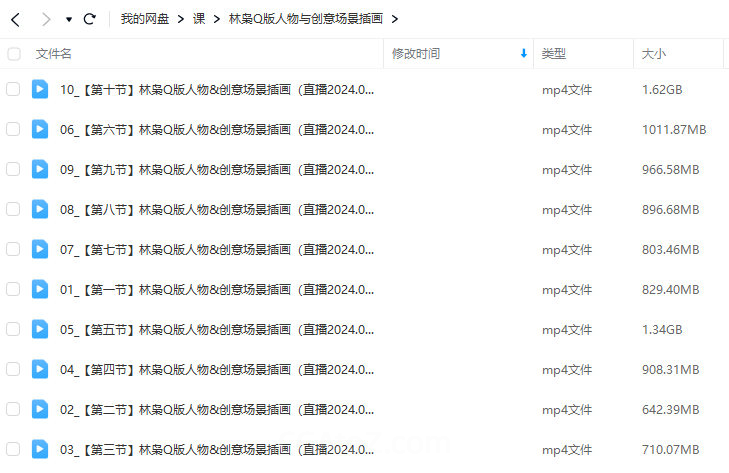Navigate to the 课 breadcrumb folder
Viewport: 729px width, 473px height.
[199, 19]
